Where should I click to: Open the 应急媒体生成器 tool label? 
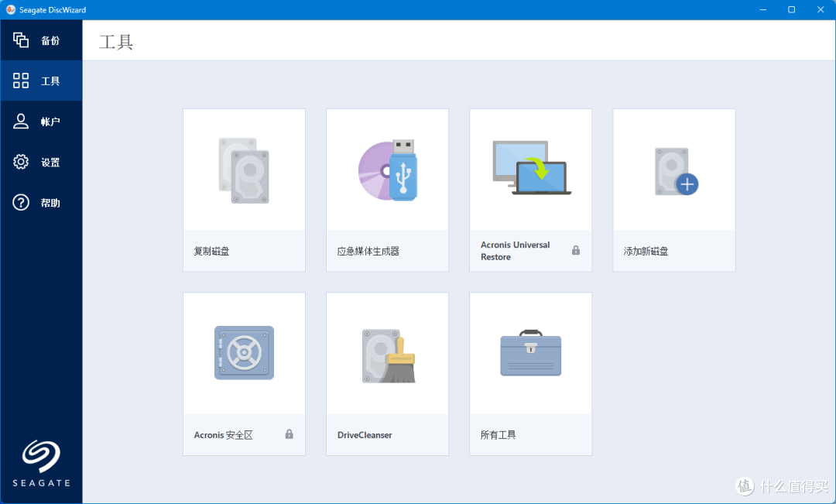[x=368, y=251]
